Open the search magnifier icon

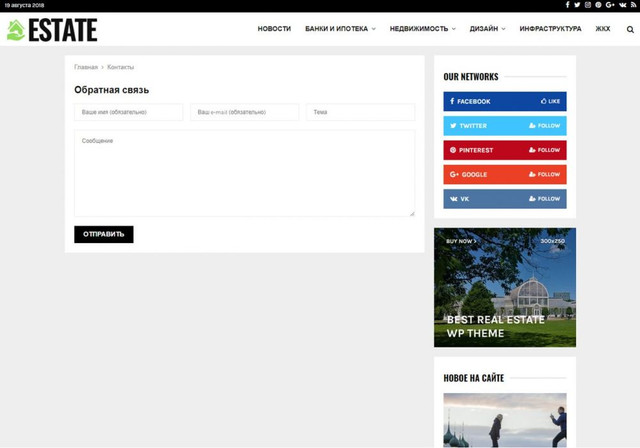[630, 30]
